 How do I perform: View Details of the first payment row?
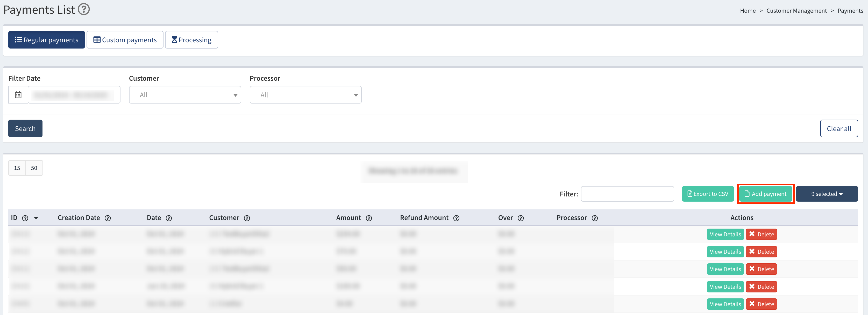[x=725, y=234]
